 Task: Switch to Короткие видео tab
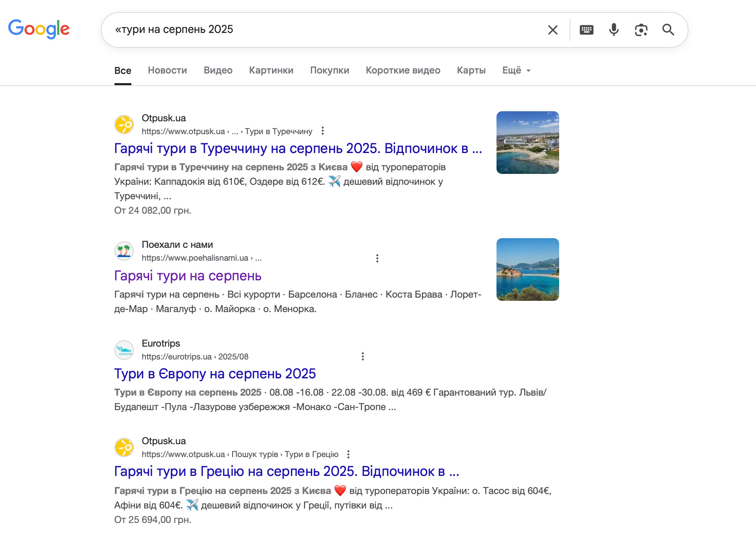403,70
